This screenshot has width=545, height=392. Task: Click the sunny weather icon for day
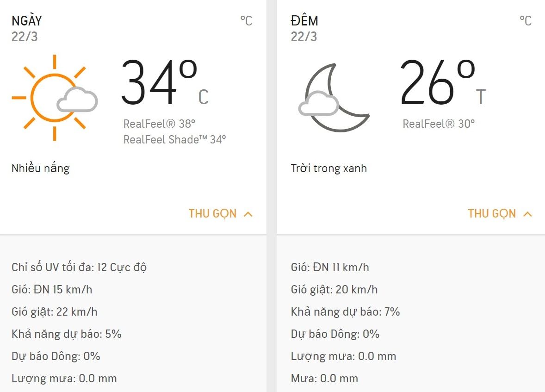[x=55, y=98]
